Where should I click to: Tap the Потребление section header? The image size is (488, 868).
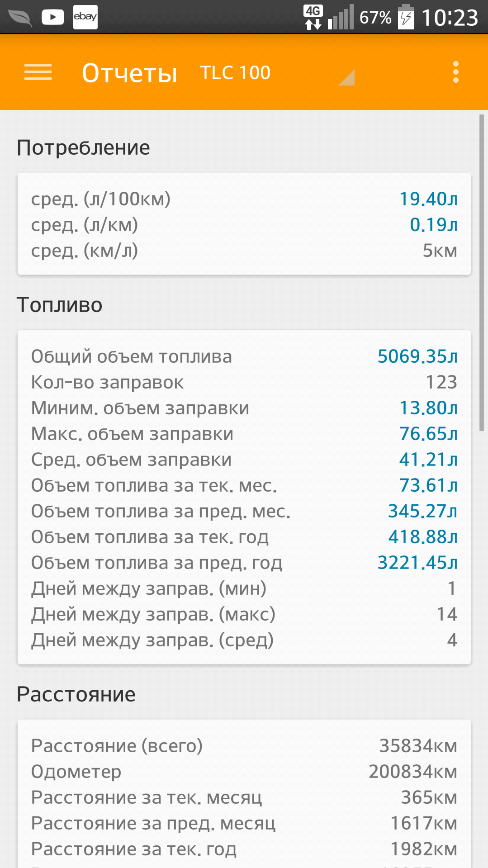(83, 148)
